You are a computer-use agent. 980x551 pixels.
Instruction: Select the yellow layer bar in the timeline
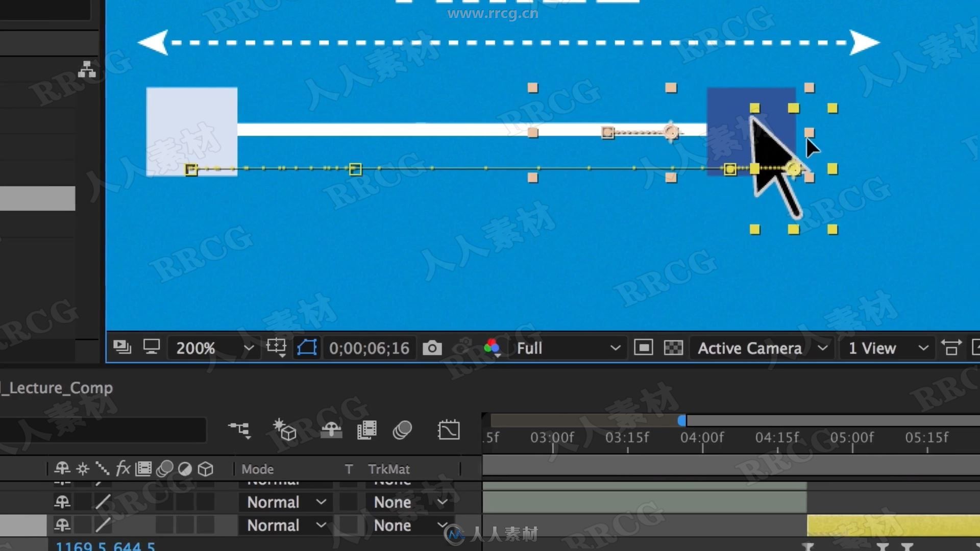tap(893, 525)
